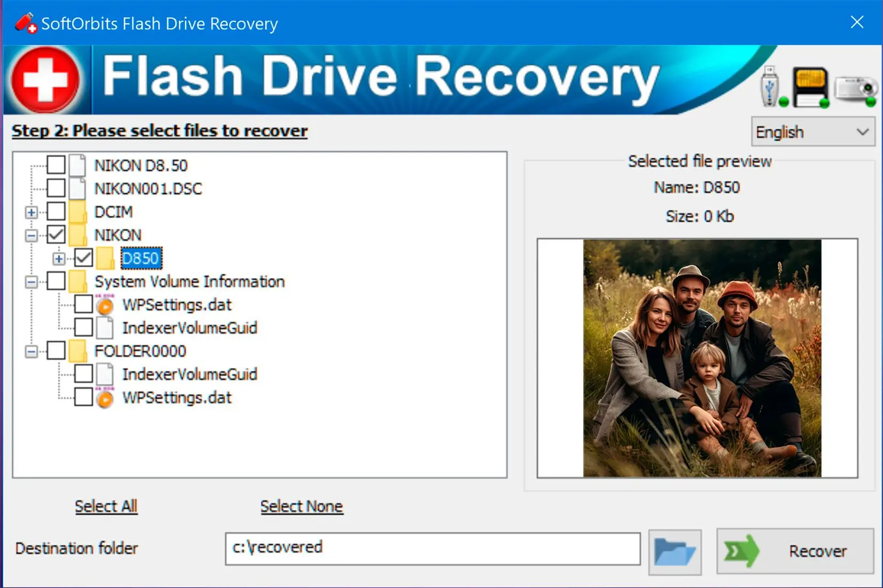This screenshot has width=883, height=588.
Task: Uncheck the D850 folder checkbox
Action: pyautogui.click(x=83, y=258)
